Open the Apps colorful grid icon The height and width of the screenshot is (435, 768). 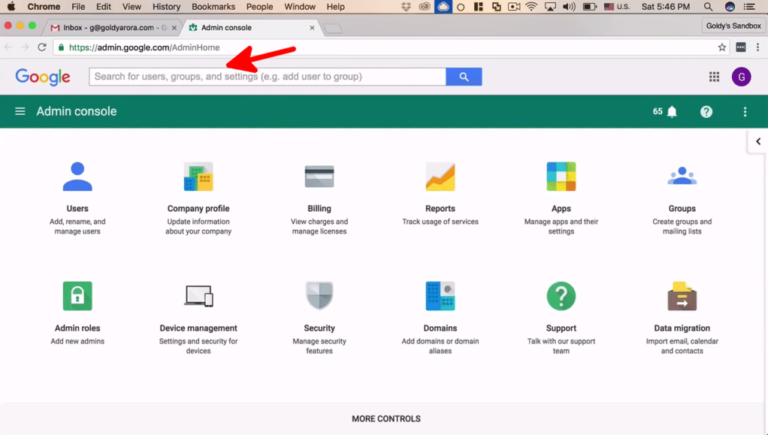pos(561,176)
